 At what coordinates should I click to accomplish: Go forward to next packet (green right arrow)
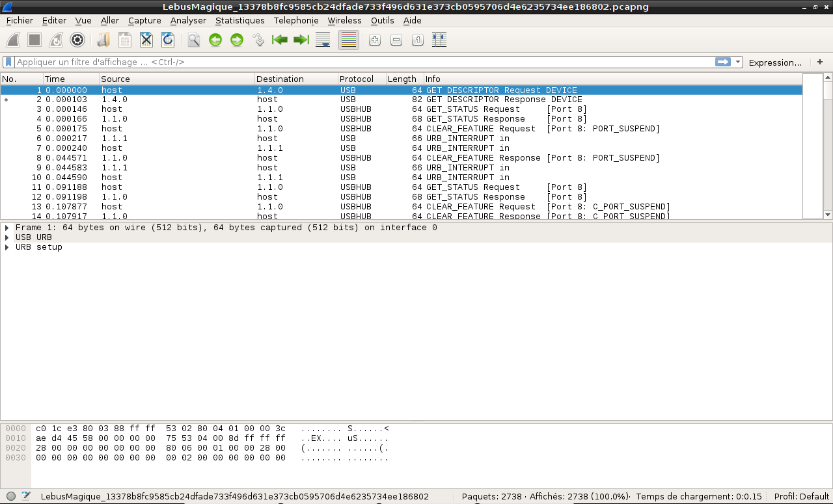pyautogui.click(x=237, y=40)
